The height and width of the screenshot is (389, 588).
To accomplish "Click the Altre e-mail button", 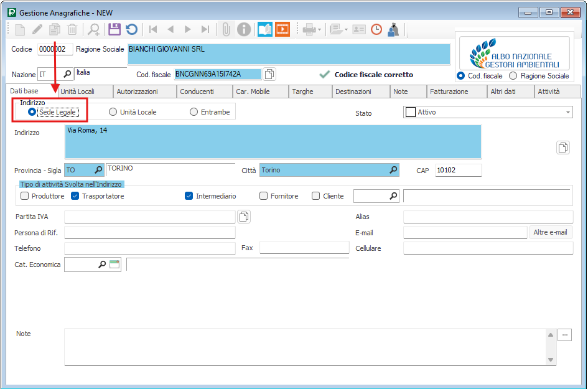I will click(551, 232).
